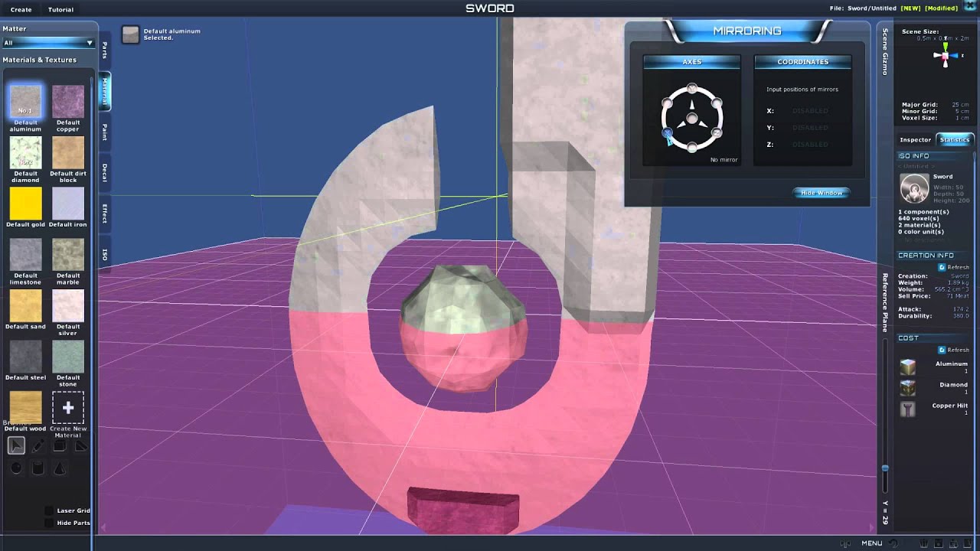Click the Aluminum cost cube icon

point(907,367)
